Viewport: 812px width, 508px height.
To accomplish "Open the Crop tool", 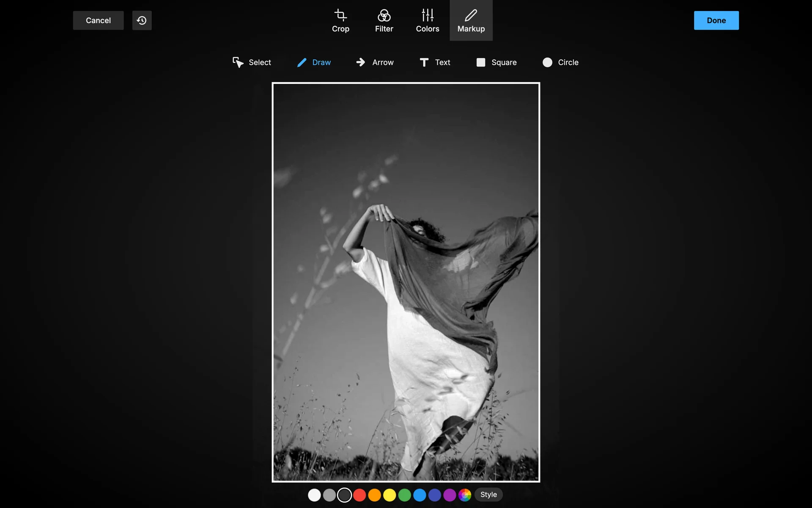I will click(340, 21).
